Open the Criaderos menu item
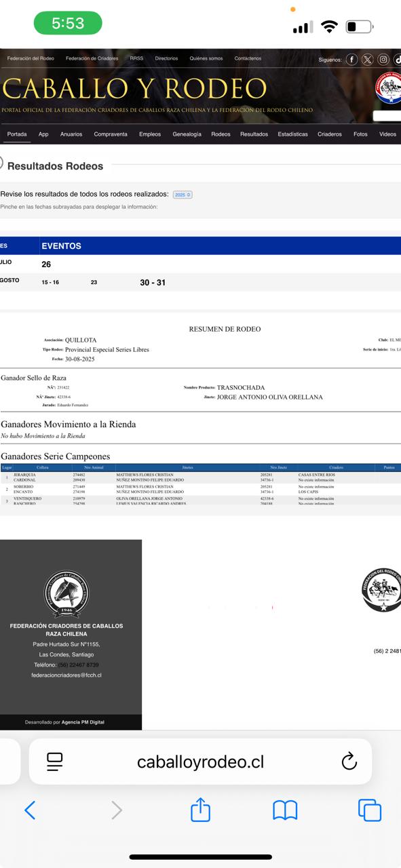 coord(330,134)
